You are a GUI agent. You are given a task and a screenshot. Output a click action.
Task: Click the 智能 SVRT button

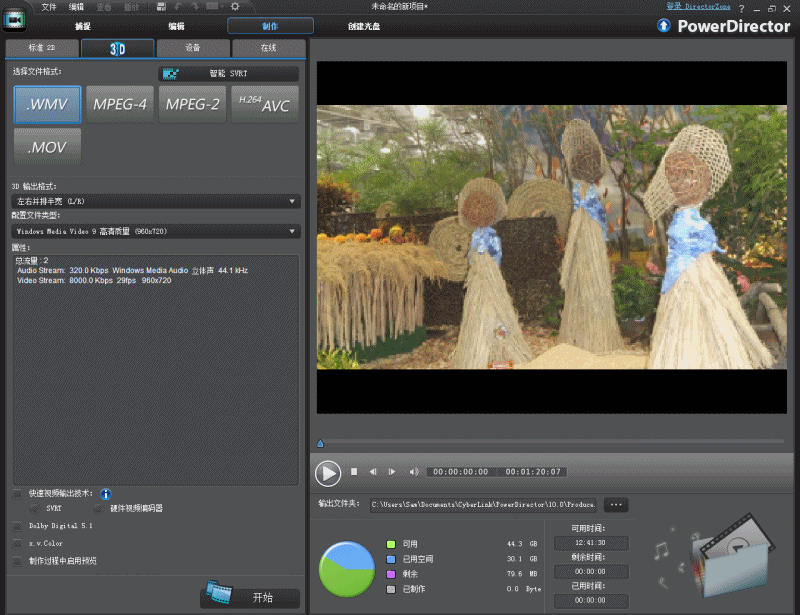coord(228,73)
